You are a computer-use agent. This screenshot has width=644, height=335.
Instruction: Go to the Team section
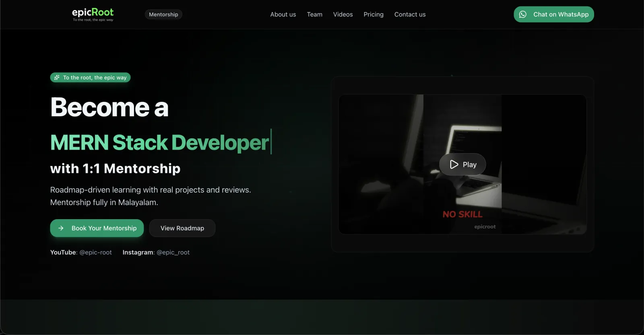[x=315, y=14]
